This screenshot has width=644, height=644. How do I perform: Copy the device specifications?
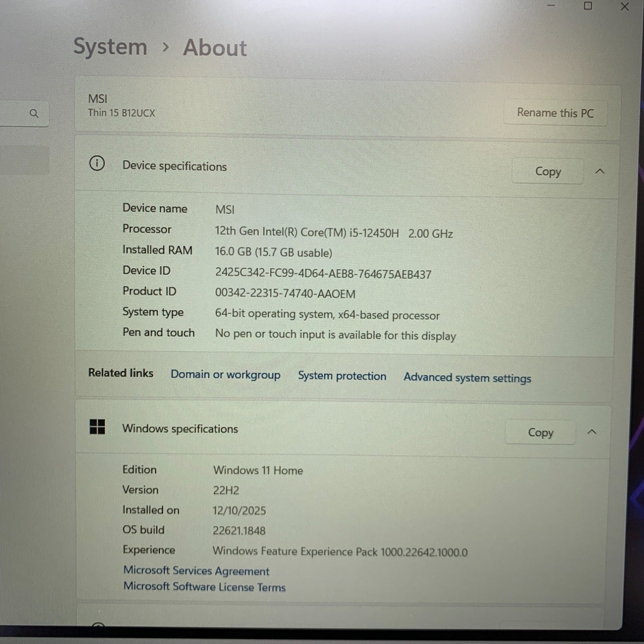pos(548,171)
